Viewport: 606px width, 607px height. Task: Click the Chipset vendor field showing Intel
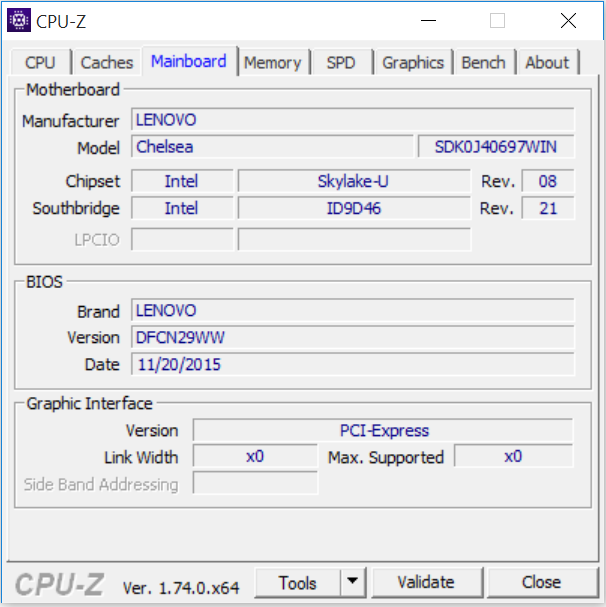(x=182, y=181)
